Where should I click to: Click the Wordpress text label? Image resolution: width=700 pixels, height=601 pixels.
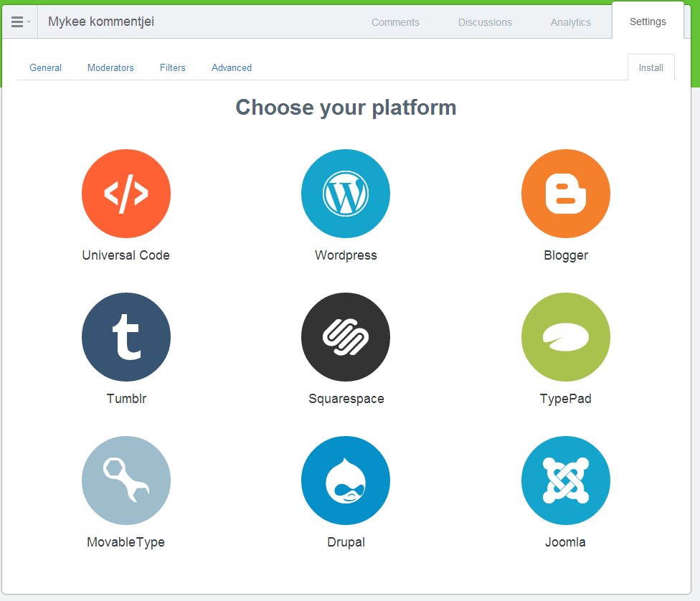346,255
